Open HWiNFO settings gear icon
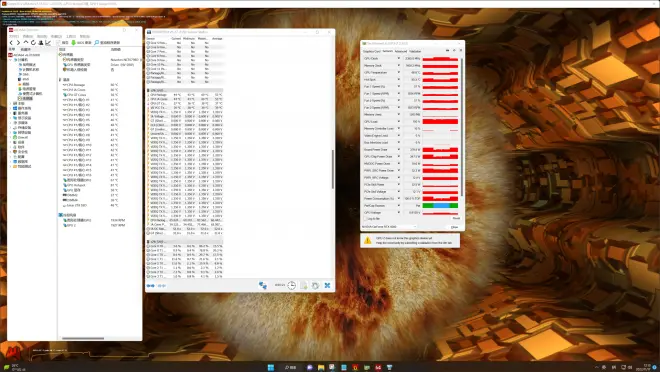 click(x=315, y=285)
